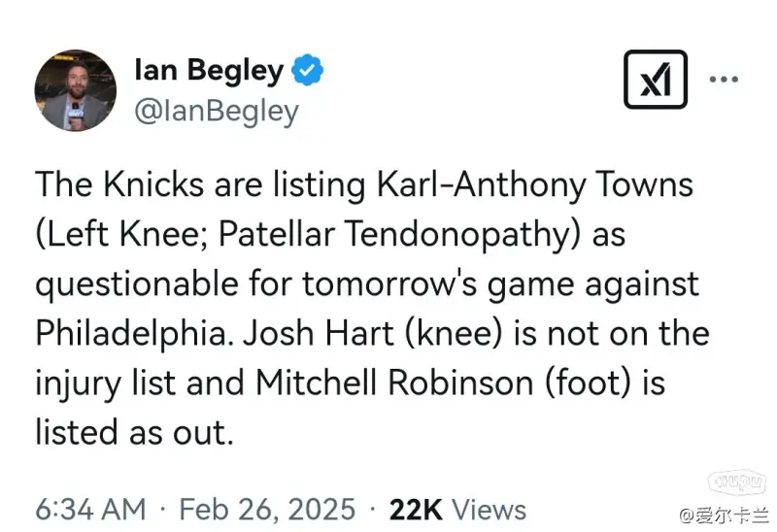Click the words "listed as out"
The height and width of the screenshot is (532, 777).
(x=134, y=431)
